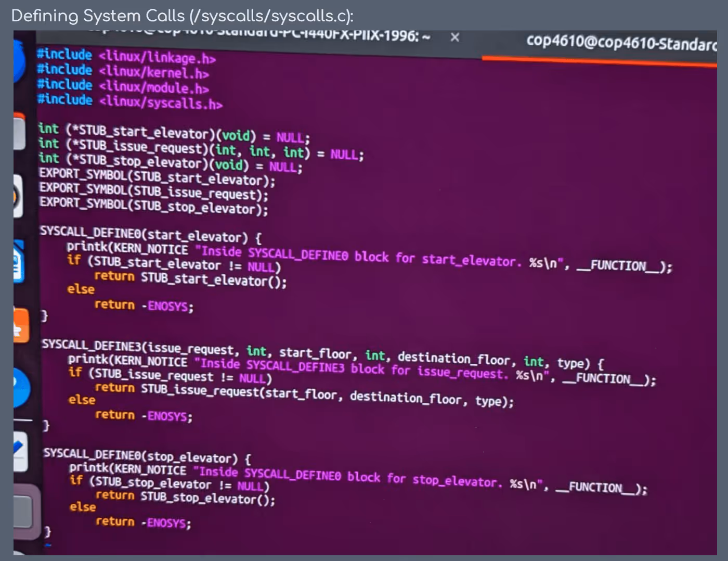Launch LibreOffice Writer from the dock
728x561 pixels.
point(19,263)
